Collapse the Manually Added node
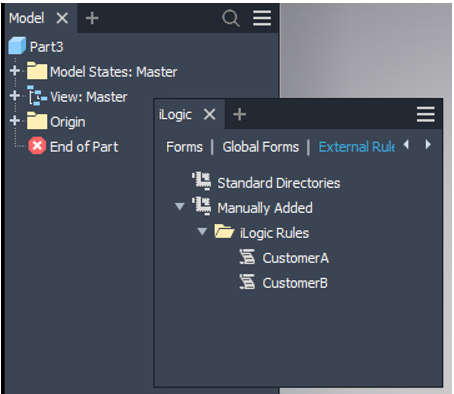Viewport: 454px width, 394px height. coord(180,207)
